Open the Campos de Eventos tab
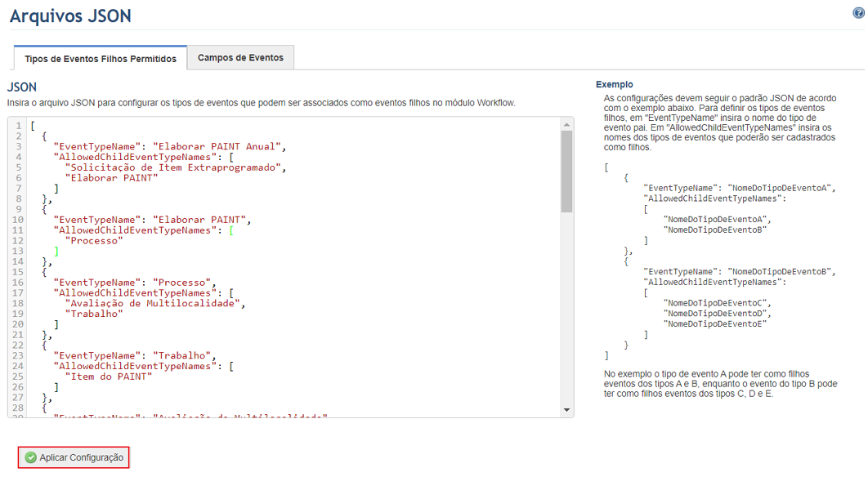 (240, 57)
